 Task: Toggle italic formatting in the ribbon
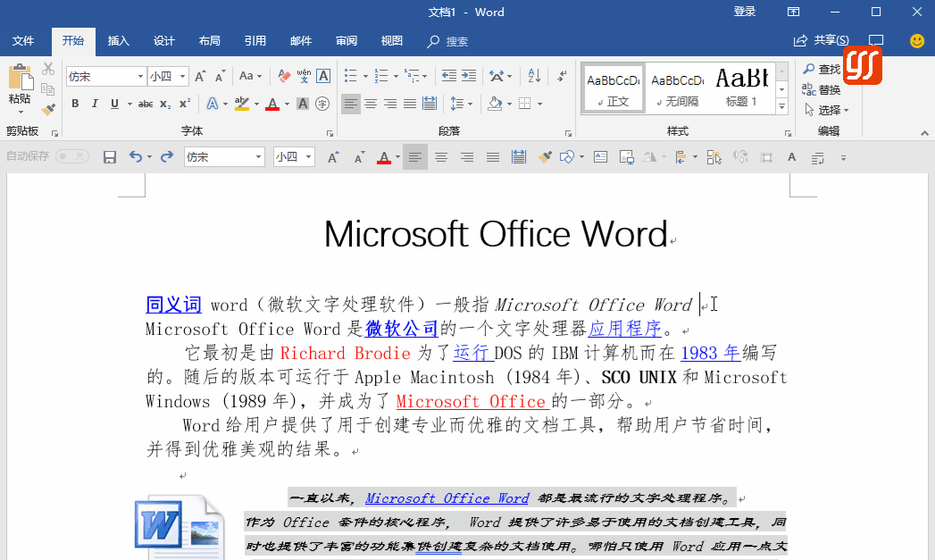tap(95, 104)
